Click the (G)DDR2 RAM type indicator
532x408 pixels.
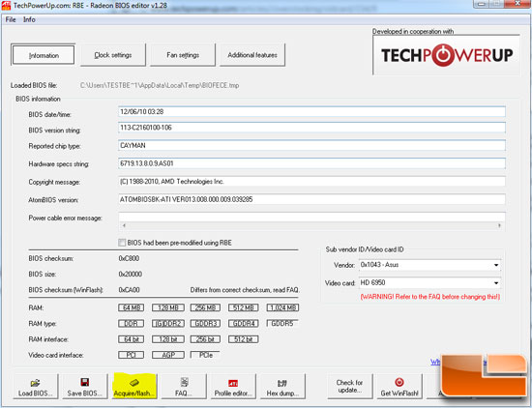pos(168,324)
